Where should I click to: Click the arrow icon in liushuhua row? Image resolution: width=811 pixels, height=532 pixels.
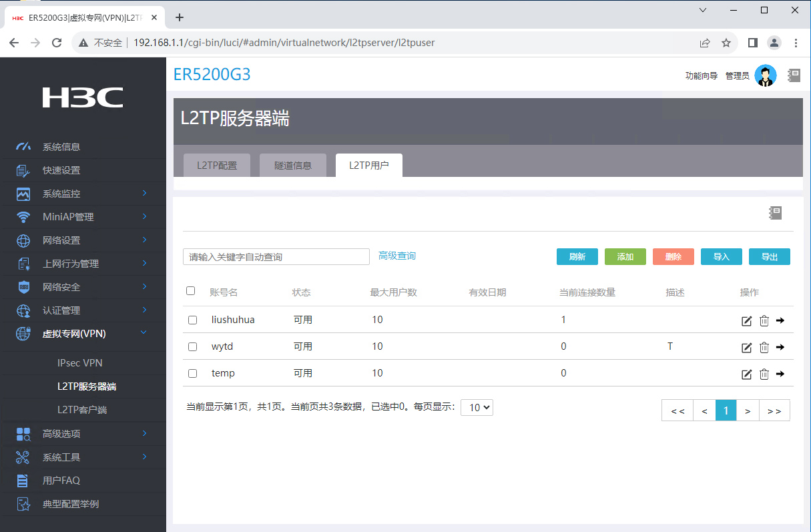click(x=780, y=320)
